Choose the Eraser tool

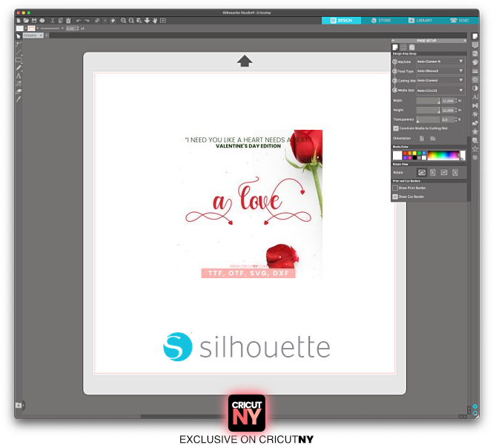[19, 91]
